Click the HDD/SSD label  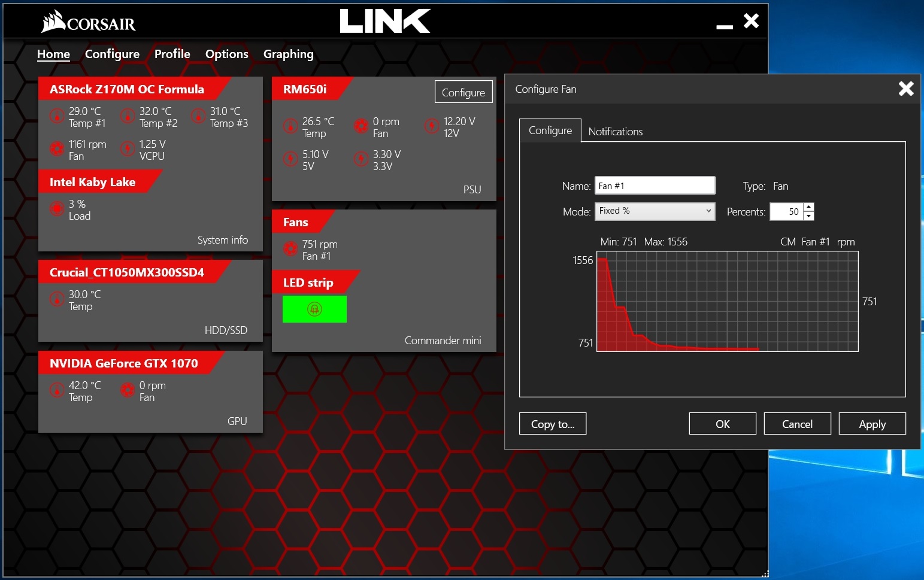point(226,330)
